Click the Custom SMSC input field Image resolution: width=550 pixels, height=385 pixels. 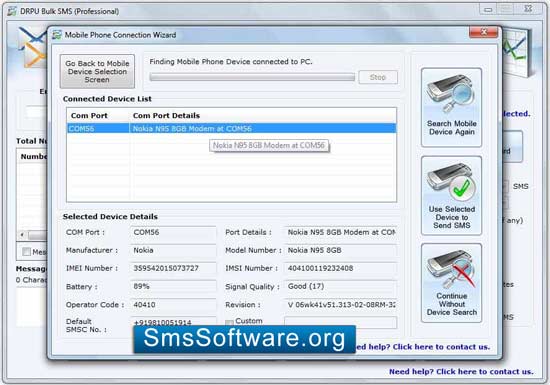(341, 322)
